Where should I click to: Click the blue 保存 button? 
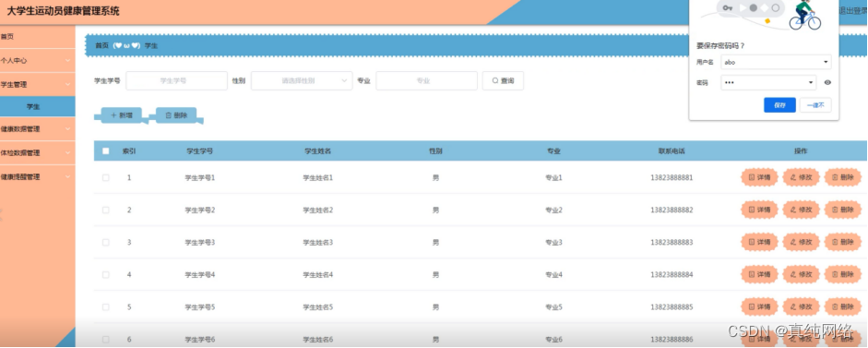779,105
